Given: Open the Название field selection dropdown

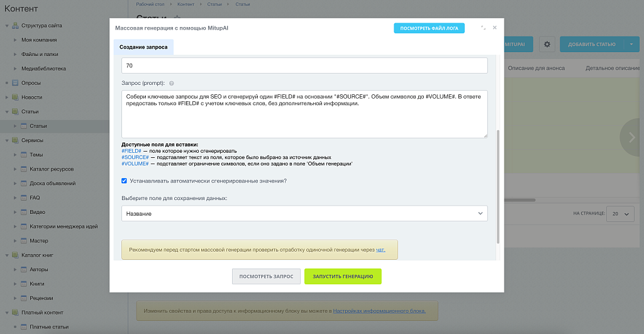Looking at the screenshot, I should point(304,214).
